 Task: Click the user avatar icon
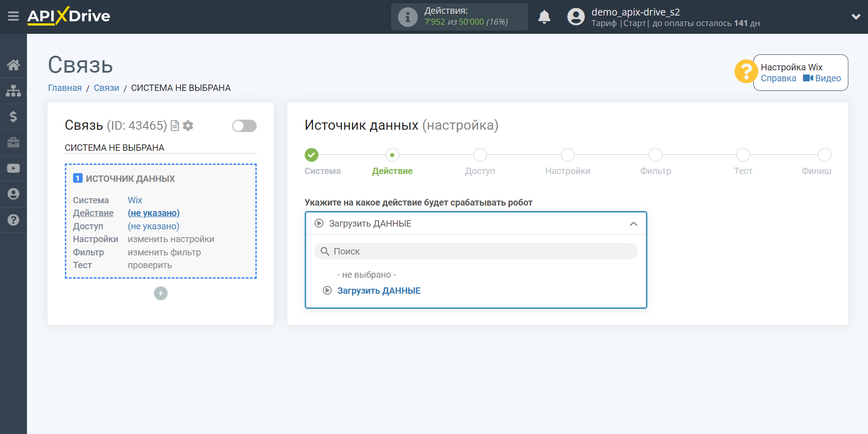(576, 17)
